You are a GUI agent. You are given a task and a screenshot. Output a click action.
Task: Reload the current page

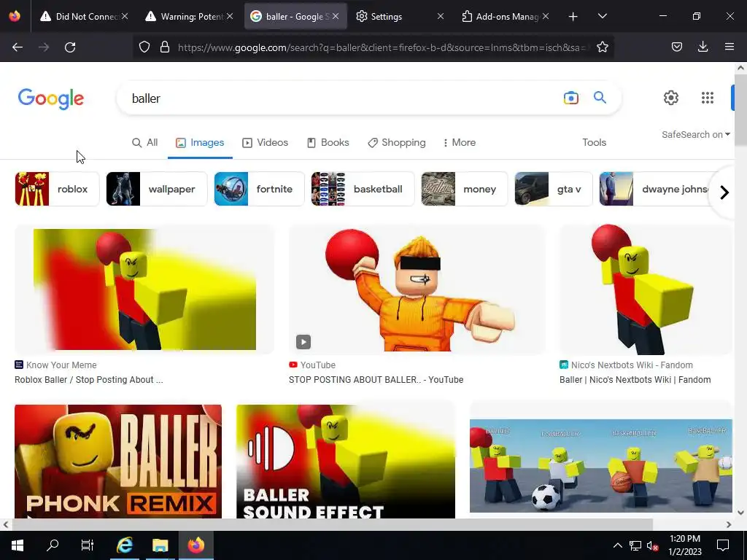70,47
